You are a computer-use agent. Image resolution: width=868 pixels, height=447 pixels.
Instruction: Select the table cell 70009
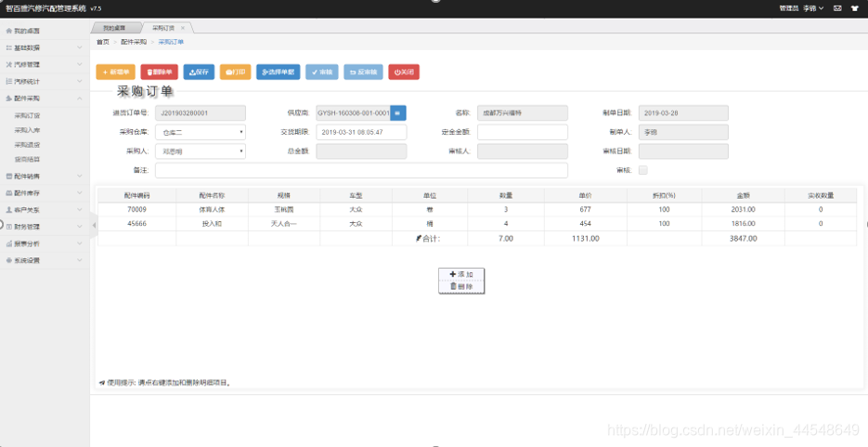136,209
